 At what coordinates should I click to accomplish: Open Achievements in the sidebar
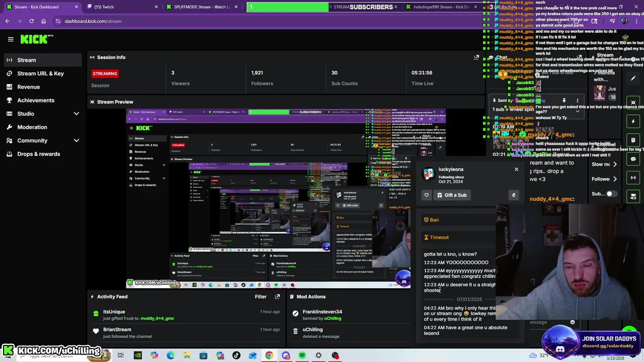click(42, 100)
